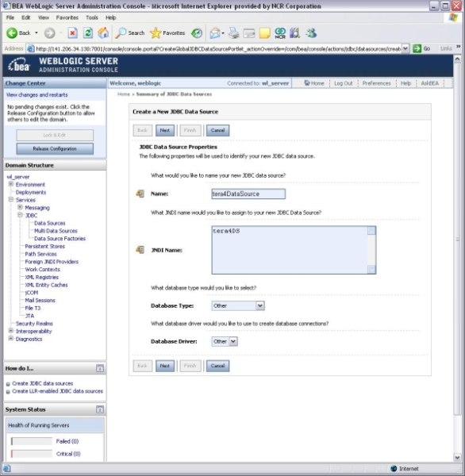Collapse the System Status panel icon
The image size is (465, 476).
point(100,409)
